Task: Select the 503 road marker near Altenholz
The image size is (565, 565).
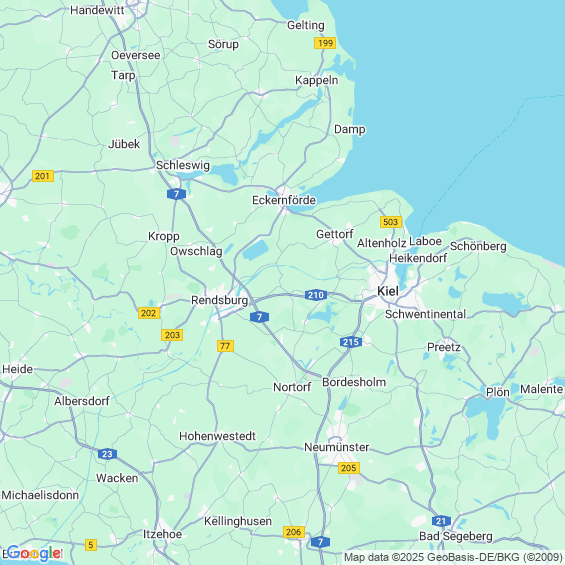Action: (391, 222)
